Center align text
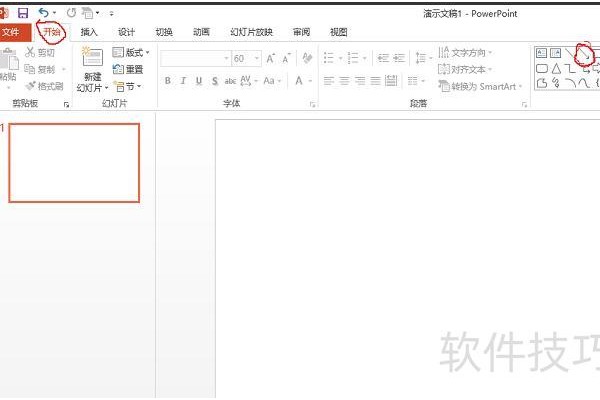Screen dimensions: 600x400 tap(344, 81)
